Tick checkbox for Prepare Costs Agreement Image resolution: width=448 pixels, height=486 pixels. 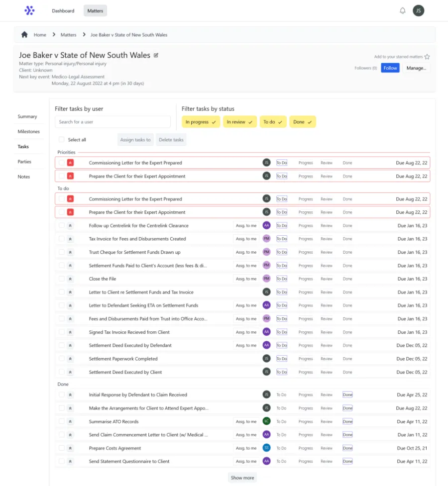[61, 448]
